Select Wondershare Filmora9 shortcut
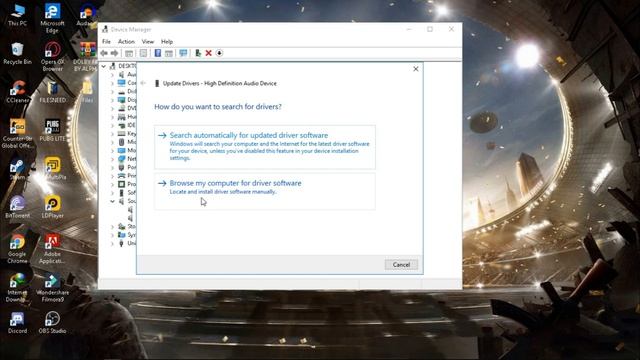 coord(52,287)
